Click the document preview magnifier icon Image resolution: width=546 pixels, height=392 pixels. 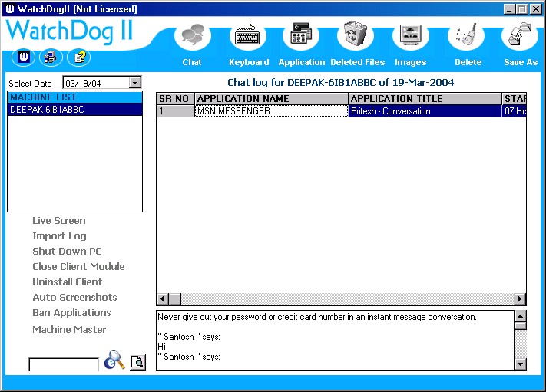(138, 362)
